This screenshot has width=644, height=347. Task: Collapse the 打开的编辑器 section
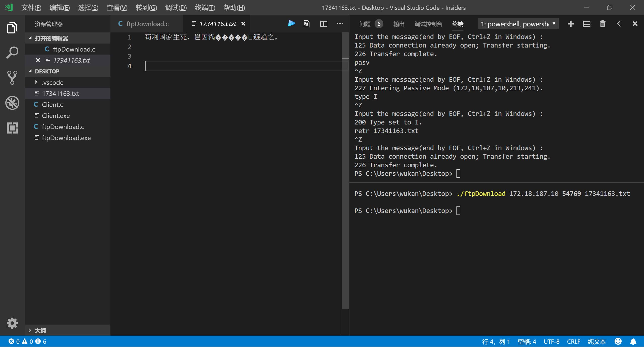pos(51,38)
